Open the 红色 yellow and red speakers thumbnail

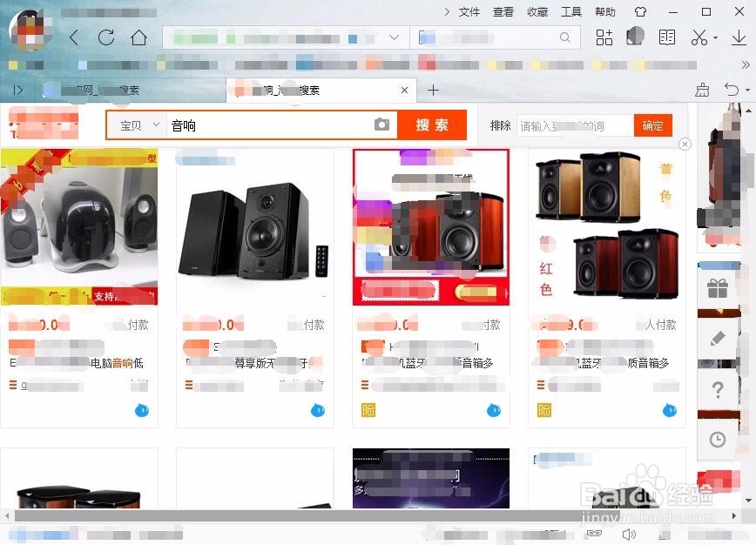[607, 227]
